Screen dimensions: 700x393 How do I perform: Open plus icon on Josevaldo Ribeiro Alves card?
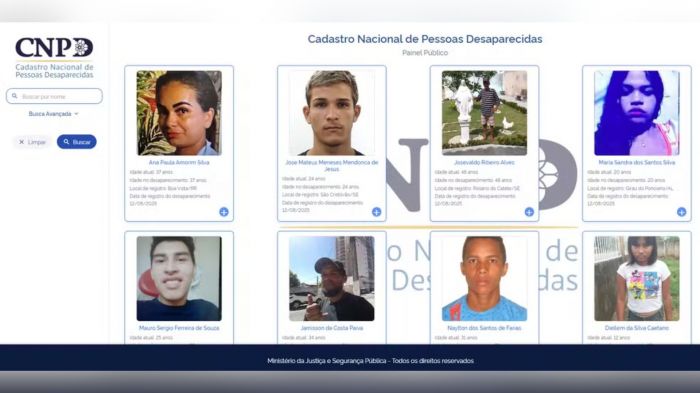(529, 212)
